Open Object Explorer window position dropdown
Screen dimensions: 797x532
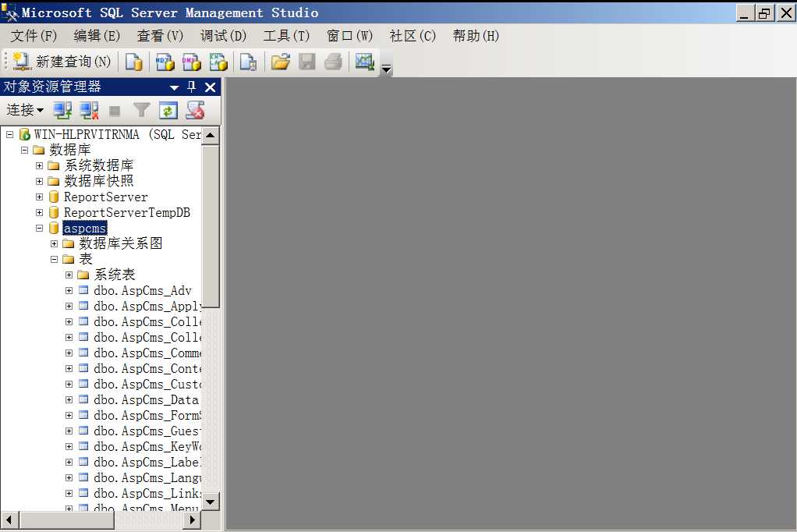click(175, 87)
